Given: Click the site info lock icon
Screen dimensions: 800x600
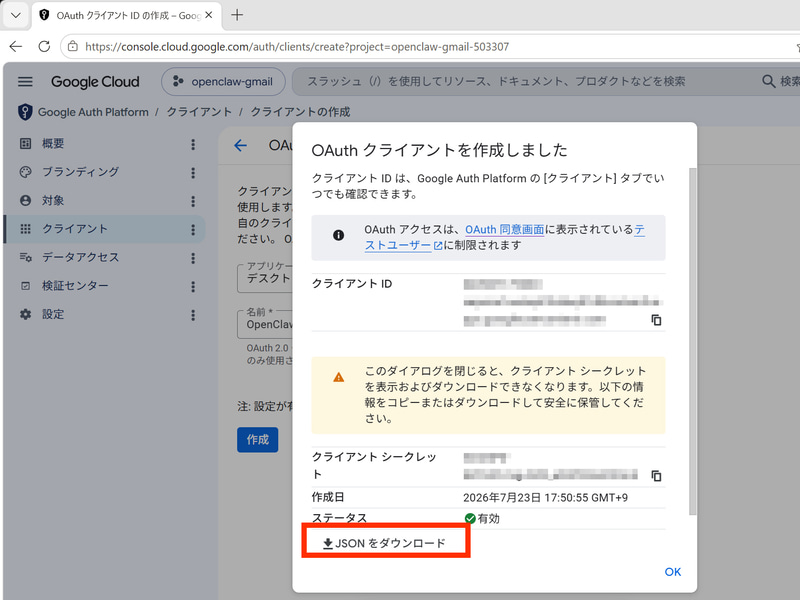Looking at the screenshot, I should coord(73,46).
